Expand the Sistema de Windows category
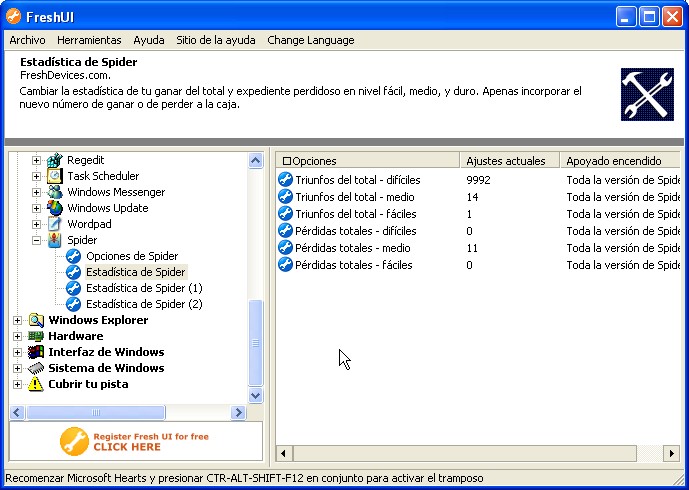The image size is (689, 490). tap(17, 368)
